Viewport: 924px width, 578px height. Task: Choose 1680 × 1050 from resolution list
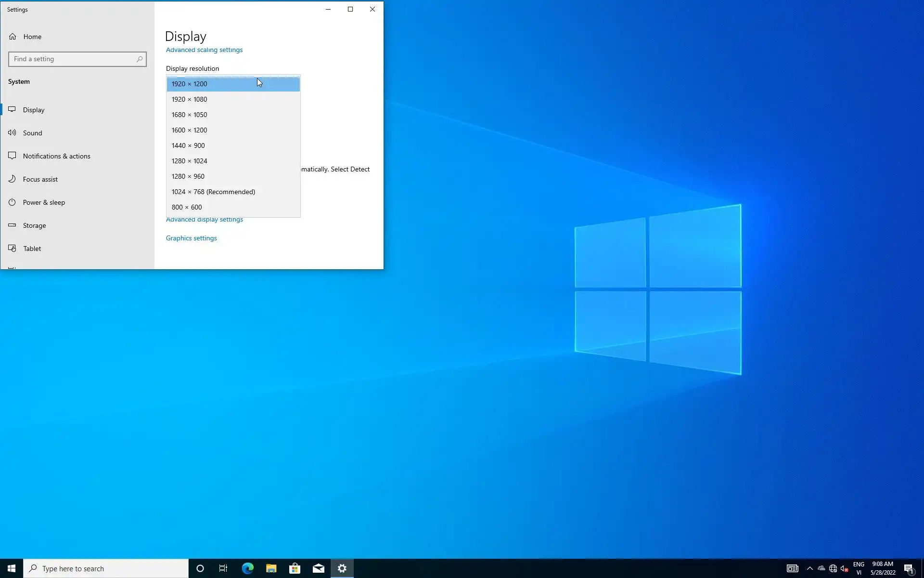[189, 115]
